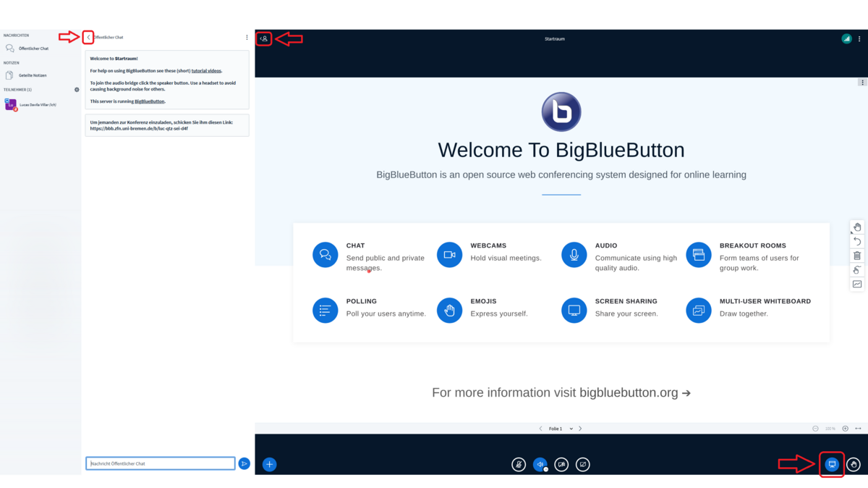The height and width of the screenshot is (488, 868).
Task: Click the raise hand button in bottom bar
Action: [854, 464]
